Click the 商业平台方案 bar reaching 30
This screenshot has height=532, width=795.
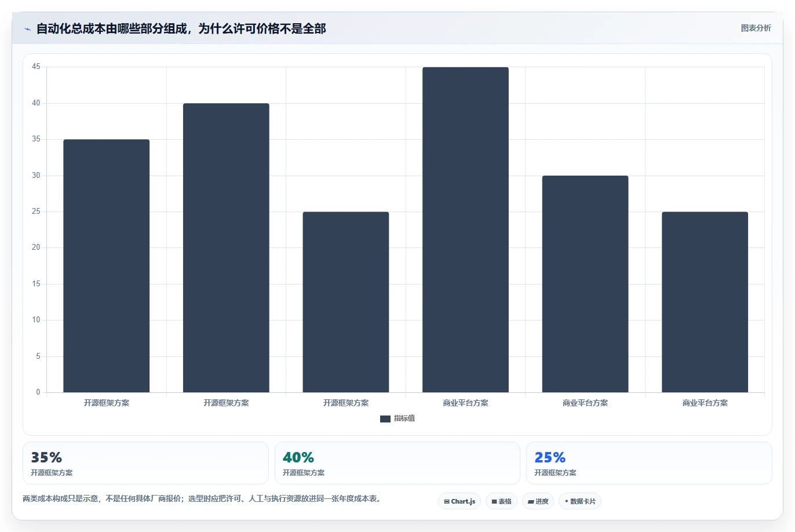585,284
